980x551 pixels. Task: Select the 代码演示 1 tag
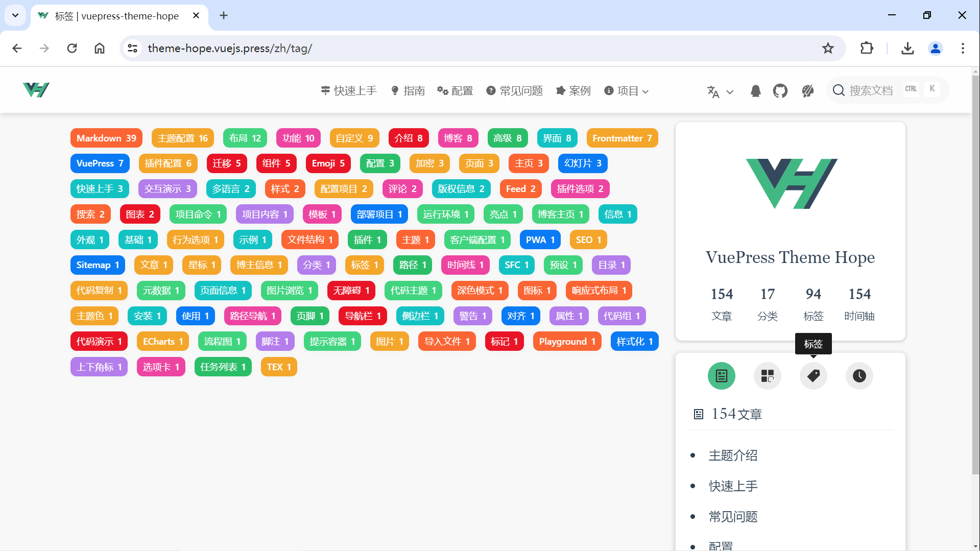tap(99, 342)
